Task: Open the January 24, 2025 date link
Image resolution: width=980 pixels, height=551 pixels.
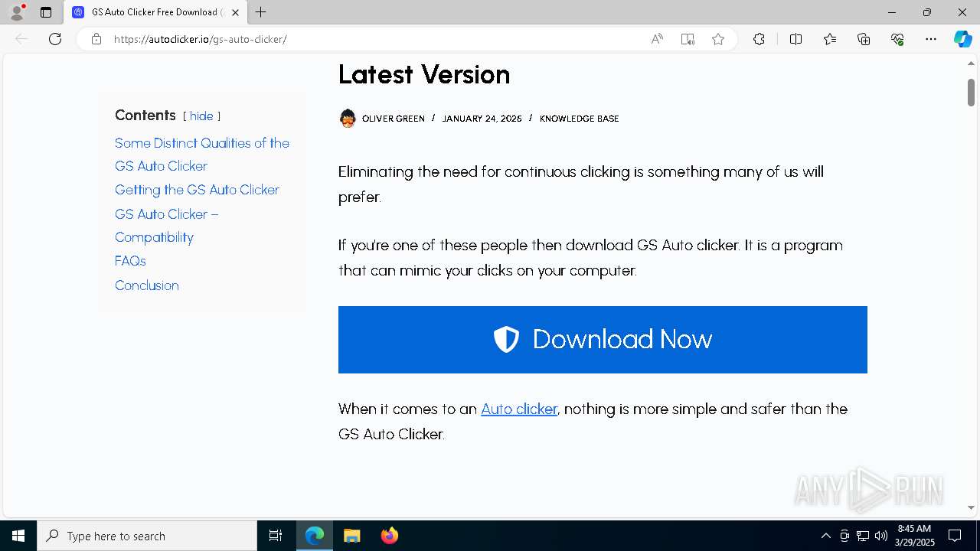Action: click(482, 119)
